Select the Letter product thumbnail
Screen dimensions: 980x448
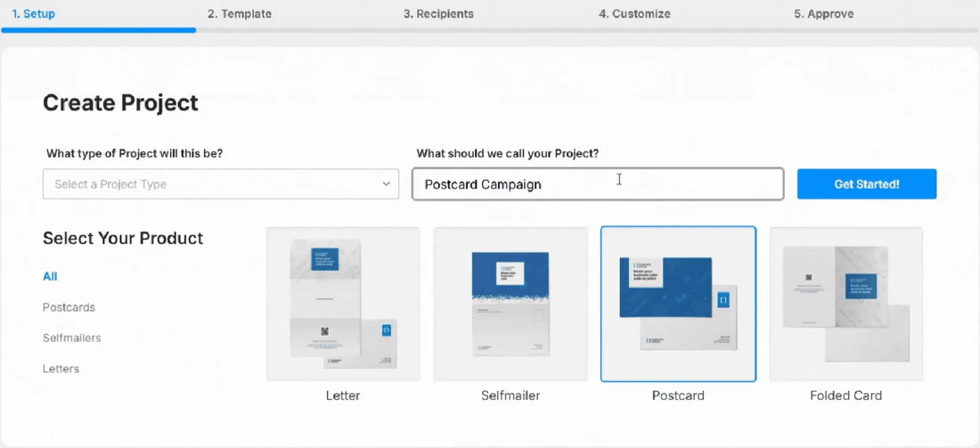pyautogui.click(x=343, y=305)
